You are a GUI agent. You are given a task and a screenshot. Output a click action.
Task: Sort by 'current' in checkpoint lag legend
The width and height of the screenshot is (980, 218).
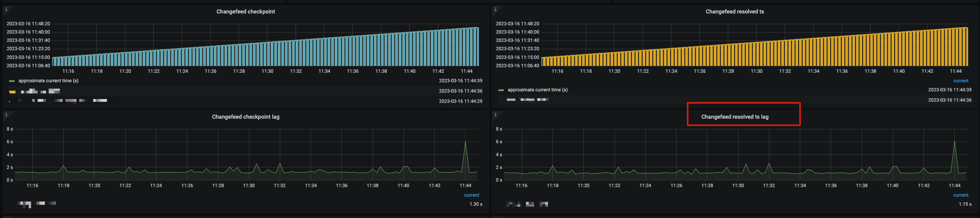[x=471, y=195]
